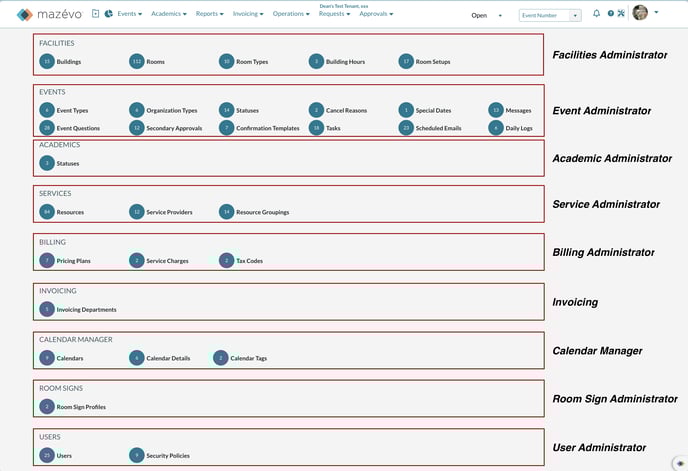This screenshot has height=471, width=688.
Task: Open Building Hours
Action: 345,62
